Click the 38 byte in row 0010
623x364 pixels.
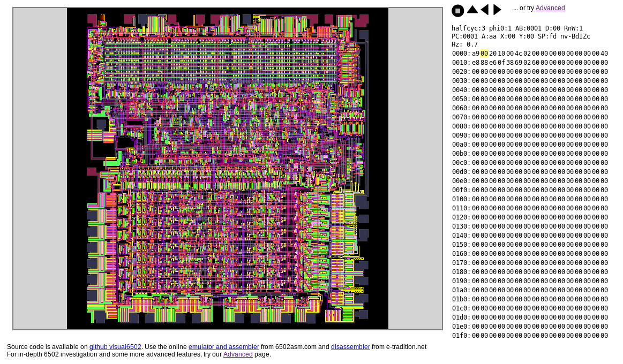(x=510, y=63)
